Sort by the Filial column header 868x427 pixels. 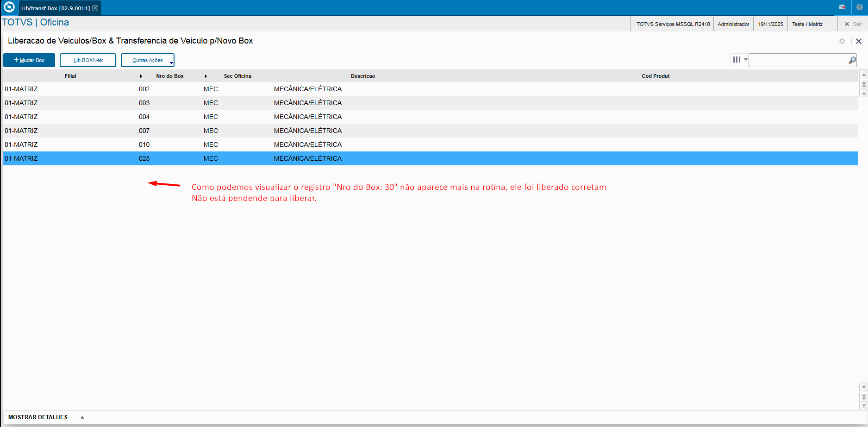point(70,76)
